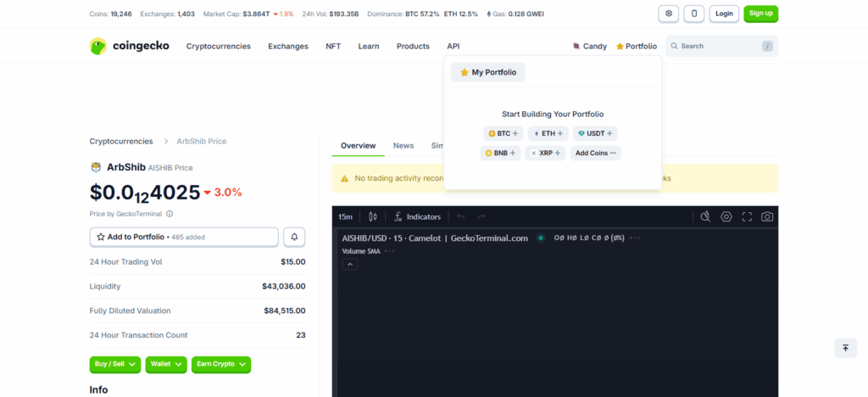The width and height of the screenshot is (868, 397).
Task: Switch to the News tab
Action: tap(403, 146)
